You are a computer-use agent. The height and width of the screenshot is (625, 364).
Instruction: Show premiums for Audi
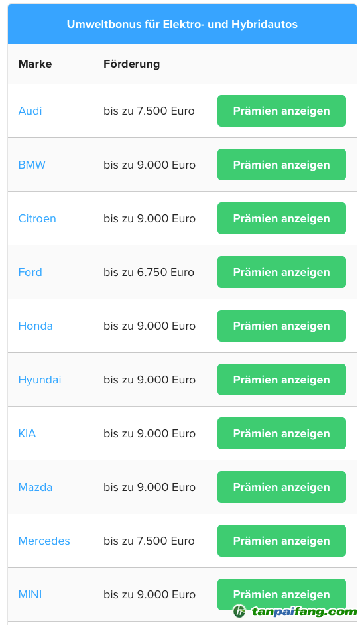pos(282,111)
